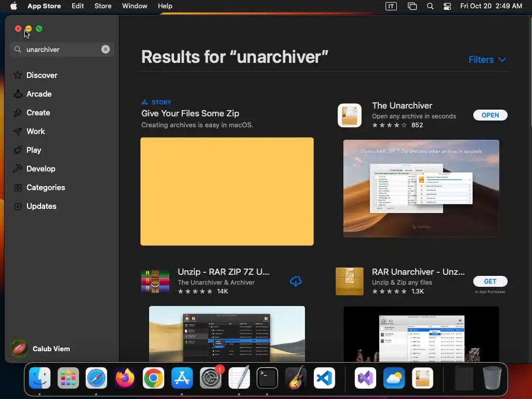Open The Unarchiver app title
Screen dimensions: 532x399
(402, 105)
